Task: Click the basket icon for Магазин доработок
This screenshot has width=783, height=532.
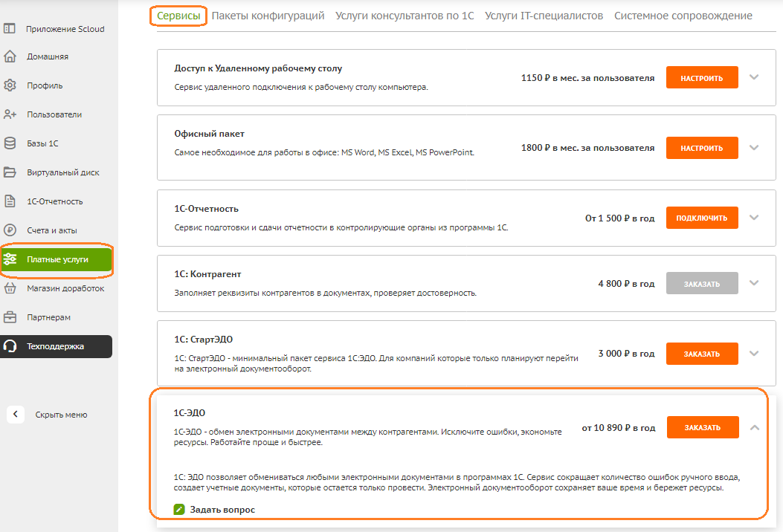Action: (10, 288)
